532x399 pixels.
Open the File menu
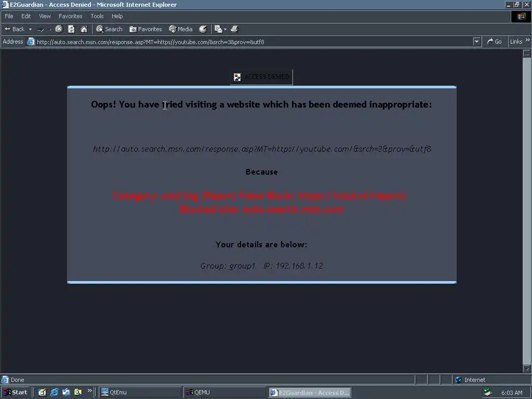9,16
